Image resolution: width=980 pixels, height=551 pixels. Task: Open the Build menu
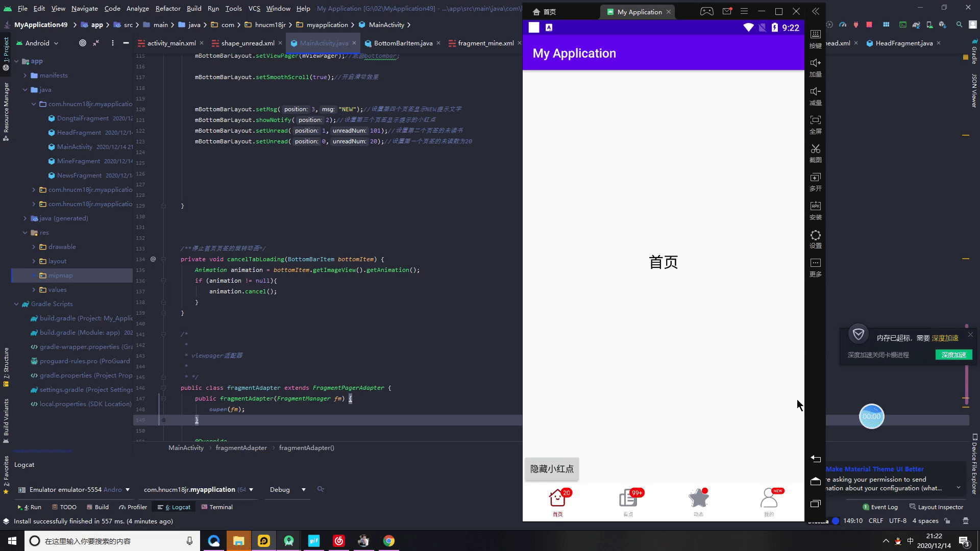tap(194, 8)
